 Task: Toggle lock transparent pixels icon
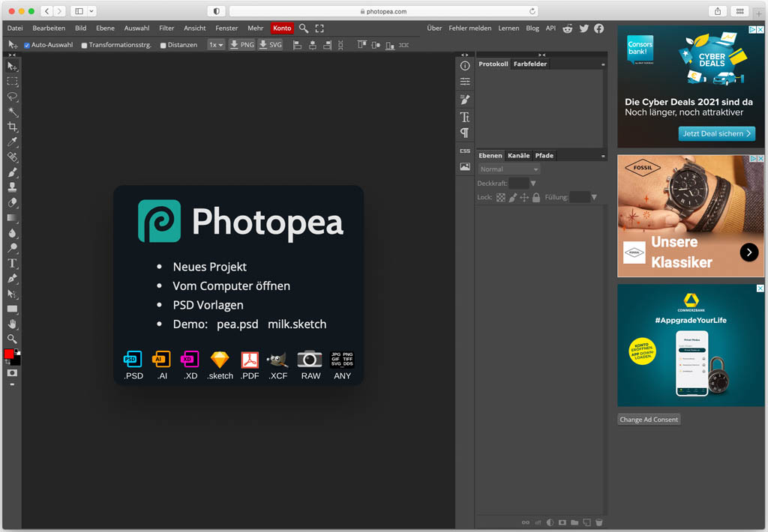pyautogui.click(x=500, y=197)
